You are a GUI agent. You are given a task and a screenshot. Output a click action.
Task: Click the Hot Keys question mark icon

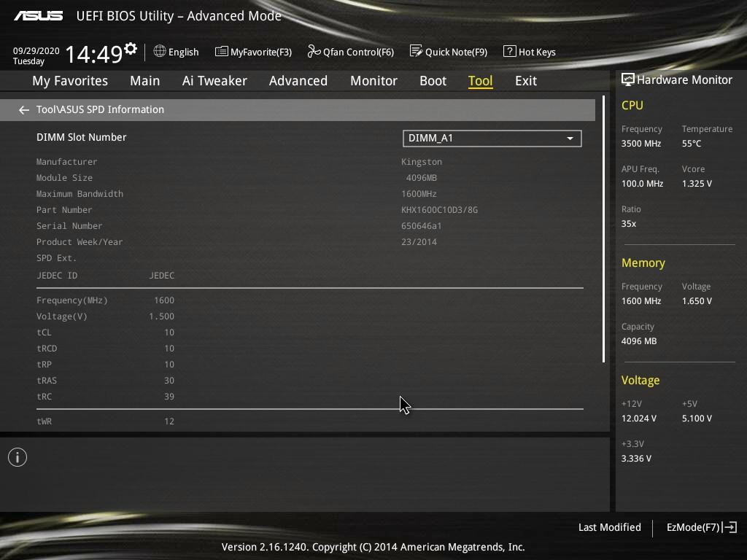pos(509,51)
